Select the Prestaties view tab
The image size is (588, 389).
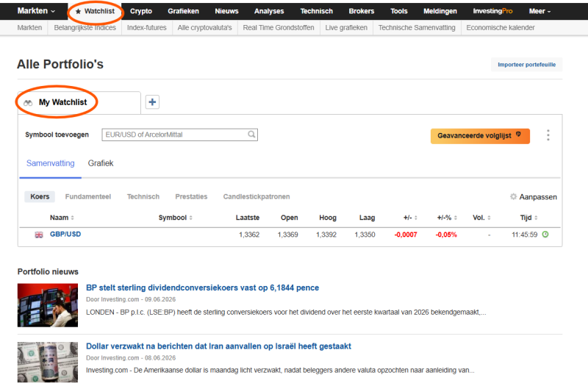[191, 196]
